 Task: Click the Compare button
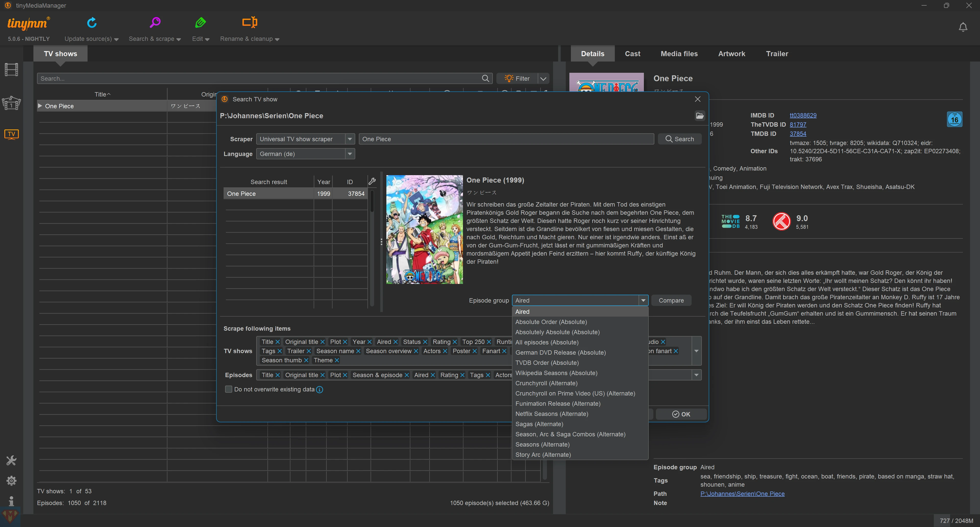tap(671, 300)
